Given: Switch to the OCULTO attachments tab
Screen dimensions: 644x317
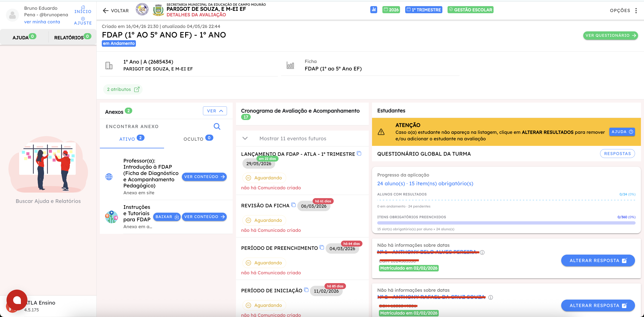Looking at the screenshot, I should pyautogui.click(x=198, y=139).
